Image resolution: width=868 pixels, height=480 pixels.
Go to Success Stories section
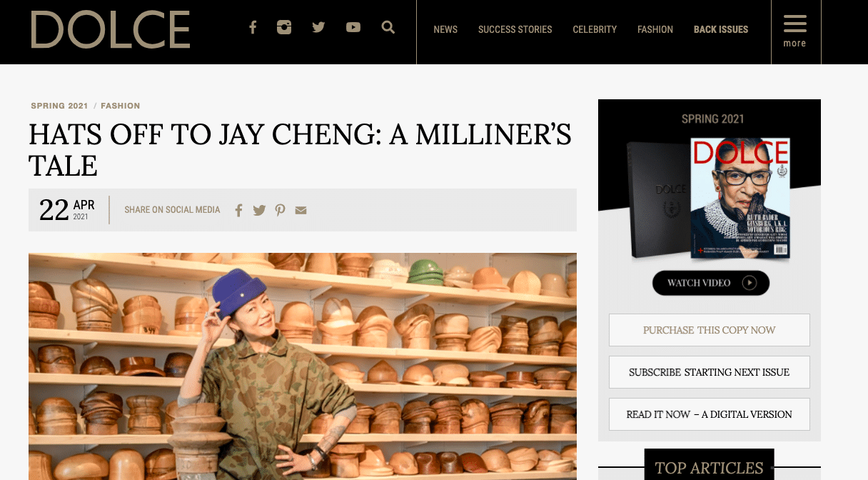click(x=515, y=29)
